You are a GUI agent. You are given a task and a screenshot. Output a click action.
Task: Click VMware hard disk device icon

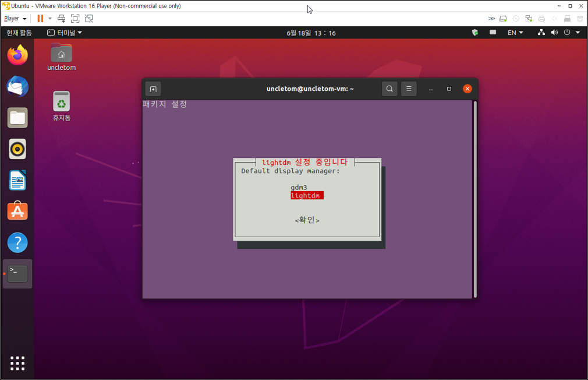[503, 19]
